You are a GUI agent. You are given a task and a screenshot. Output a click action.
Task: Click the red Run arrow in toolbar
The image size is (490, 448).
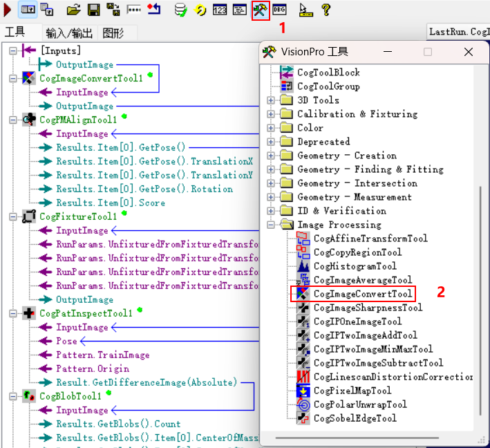[x=8, y=10]
